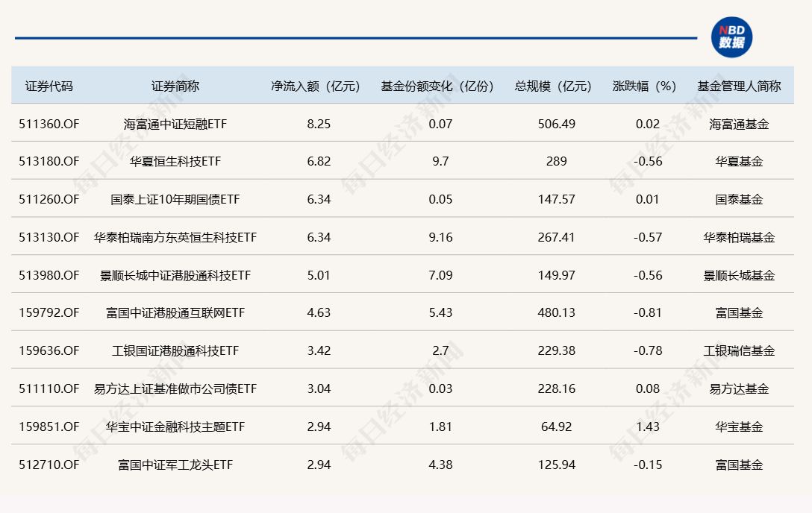Click total size 506.49
This screenshot has height=513, width=812.
[557, 124]
